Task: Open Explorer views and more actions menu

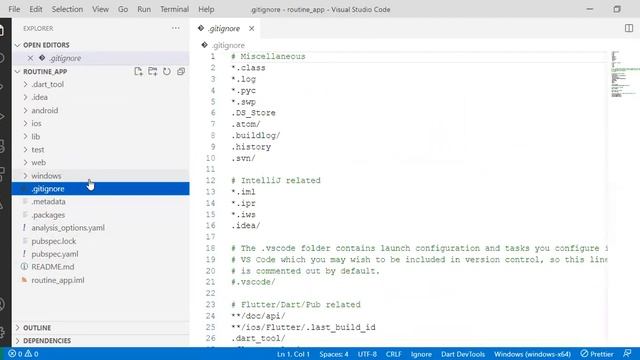Action: pos(176,28)
